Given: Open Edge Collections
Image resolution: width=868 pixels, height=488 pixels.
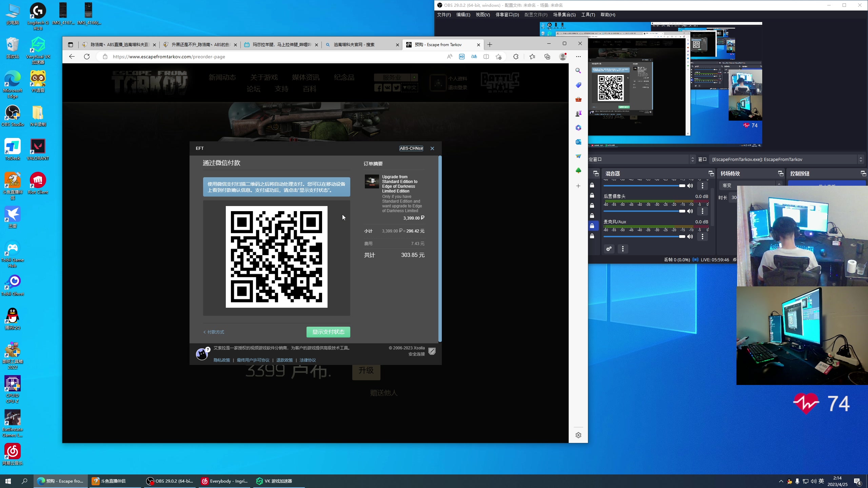Looking at the screenshot, I should 547,57.
